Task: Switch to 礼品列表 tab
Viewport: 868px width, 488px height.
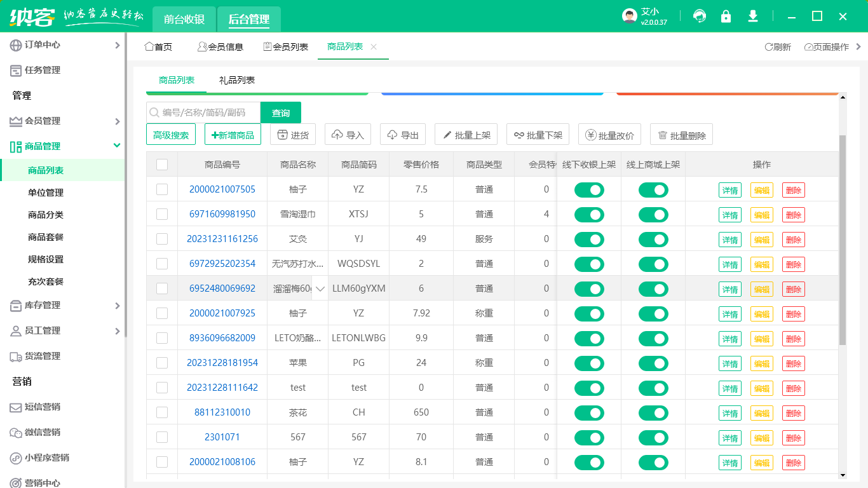Action: pyautogui.click(x=237, y=81)
